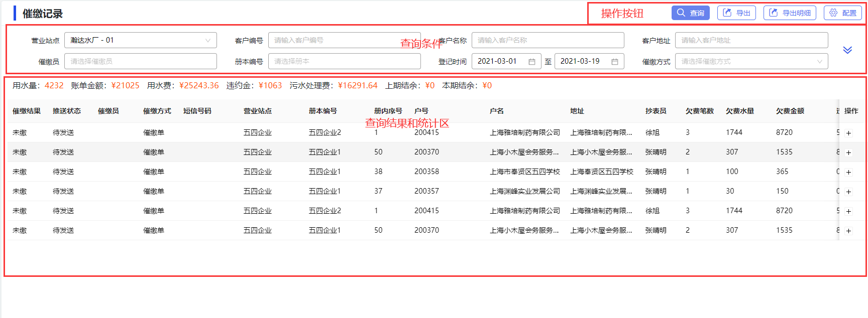Screen dimensions: 868x318
Task: Open the 册本编号 selector field
Action: click(x=345, y=61)
